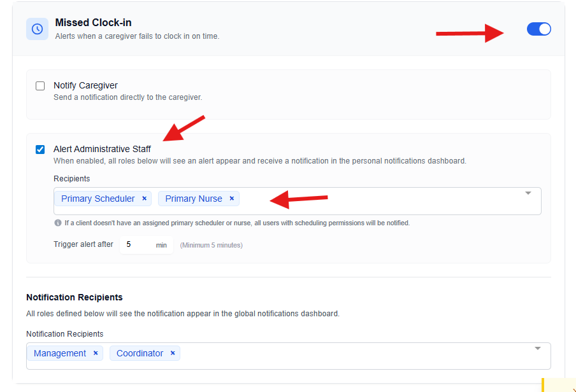Expand the Recipients dropdown arrow
Screen dimensions: 576x392
[x=528, y=193]
